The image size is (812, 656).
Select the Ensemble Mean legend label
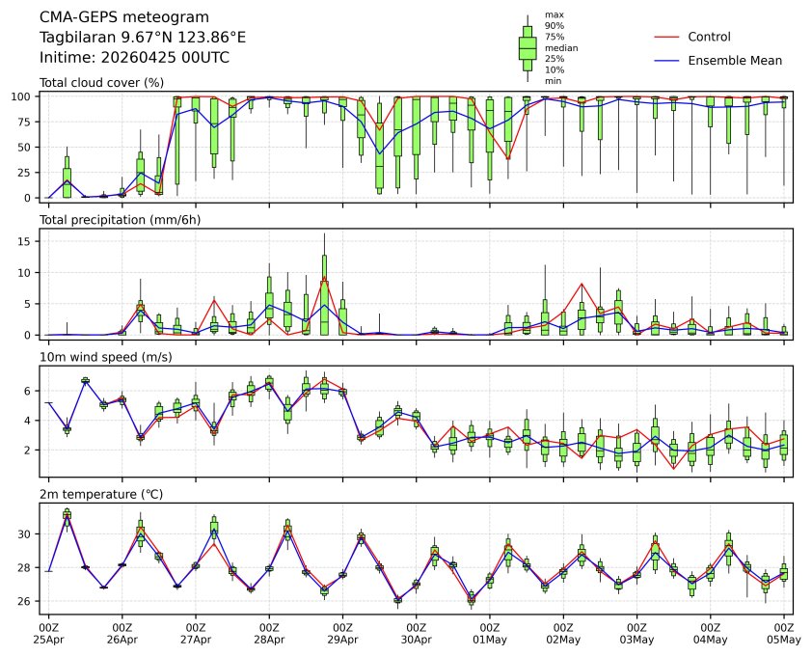coord(734,60)
